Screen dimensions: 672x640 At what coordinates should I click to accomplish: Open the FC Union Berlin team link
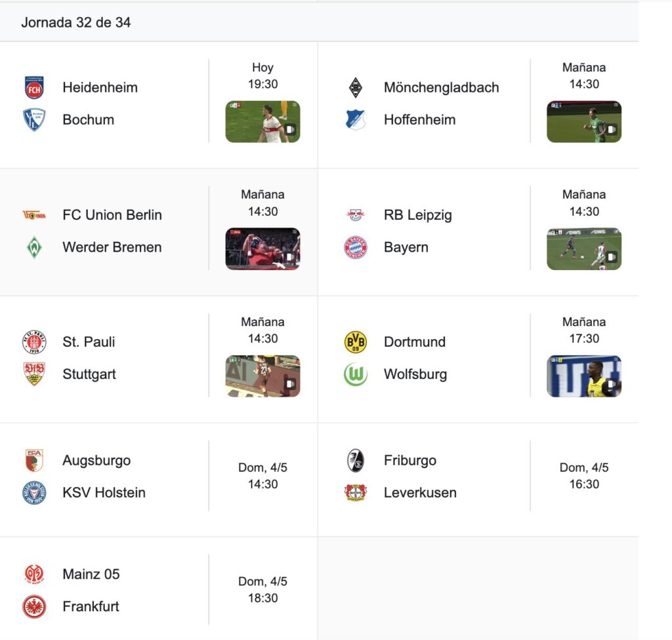112,214
